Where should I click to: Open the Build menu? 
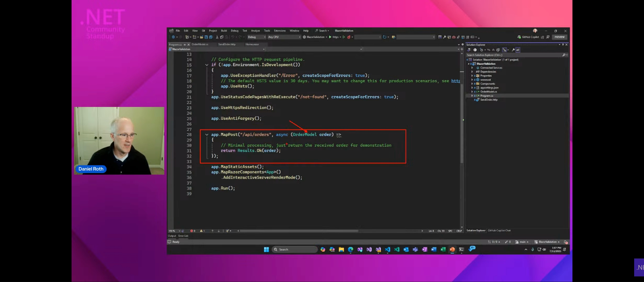click(x=224, y=30)
